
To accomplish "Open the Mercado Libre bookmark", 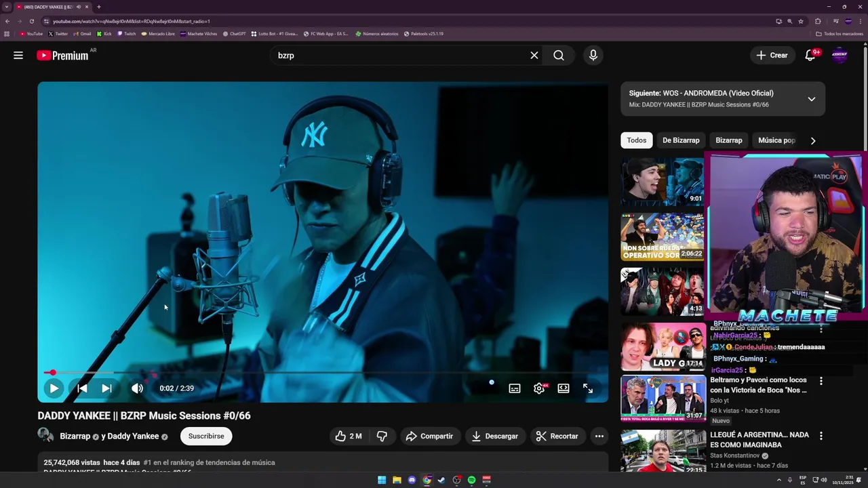I will [158, 34].
